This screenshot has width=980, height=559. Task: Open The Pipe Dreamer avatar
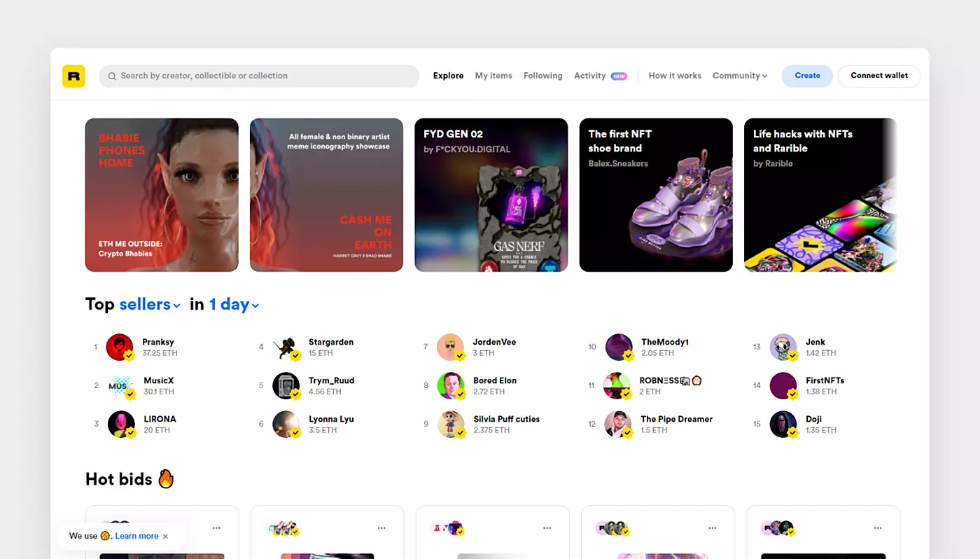pyautogui.click(x=618, y=425)
